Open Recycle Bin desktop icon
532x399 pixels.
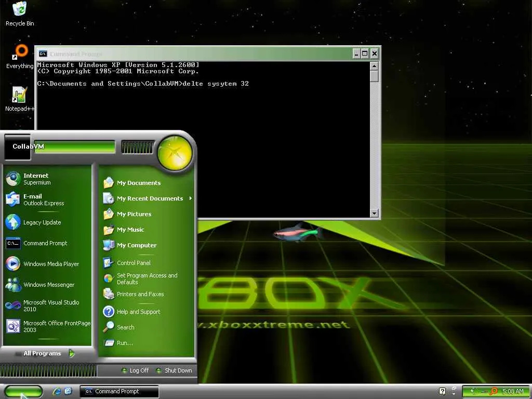click(x=20, y=14)
